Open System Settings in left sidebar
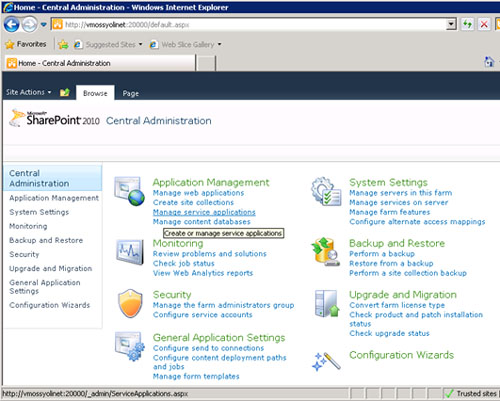 (x=39, y=212)
